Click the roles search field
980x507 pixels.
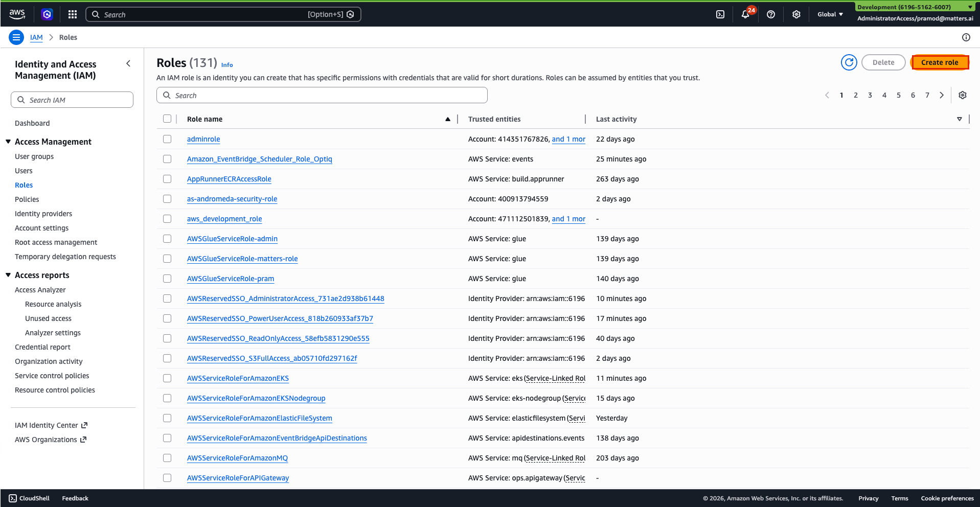[x=322, y=96]
